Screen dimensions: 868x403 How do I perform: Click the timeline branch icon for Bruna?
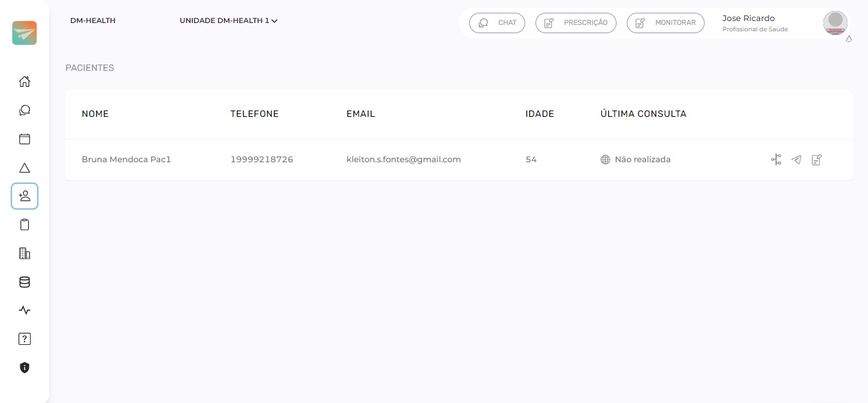coord(776,160)
